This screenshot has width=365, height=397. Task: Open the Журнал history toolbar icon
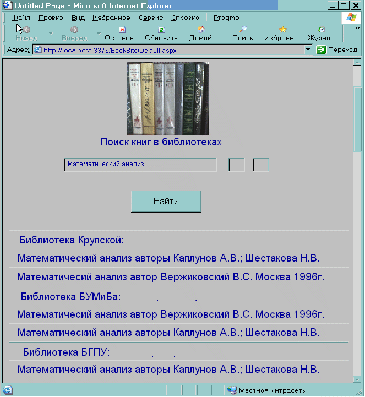pyautogui.click(x=319, y=33)
